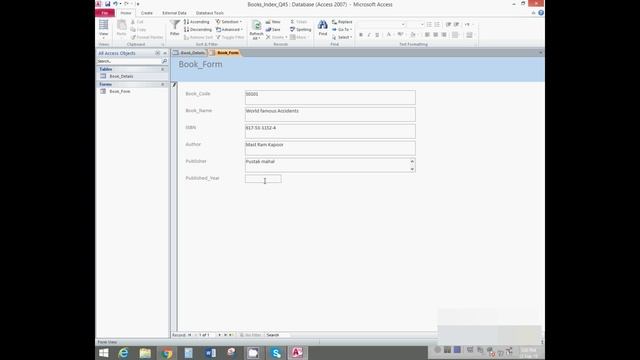Image resolution: width=640 pixels, height=360 pixels.
Task: Save the record using ribbon Save
Action: click(273, 29)
